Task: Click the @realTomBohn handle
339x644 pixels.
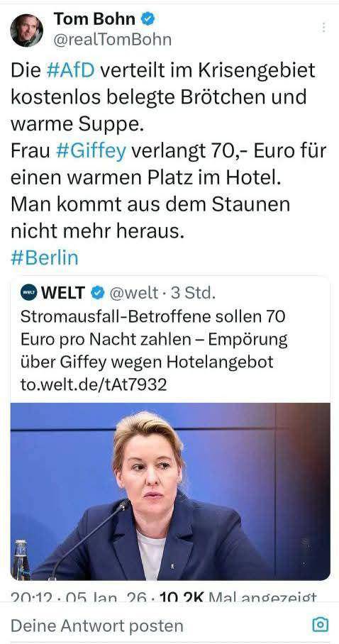Action: [113, 40]
